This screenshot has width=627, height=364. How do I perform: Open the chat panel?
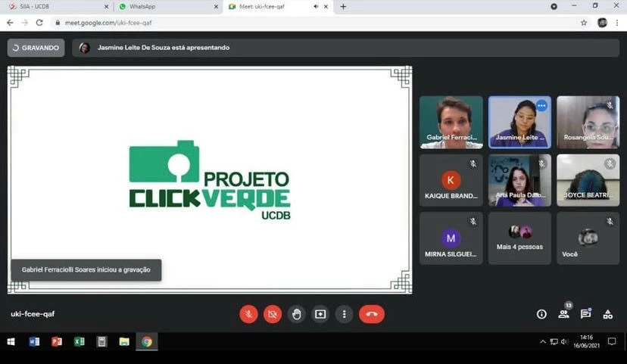585,314
